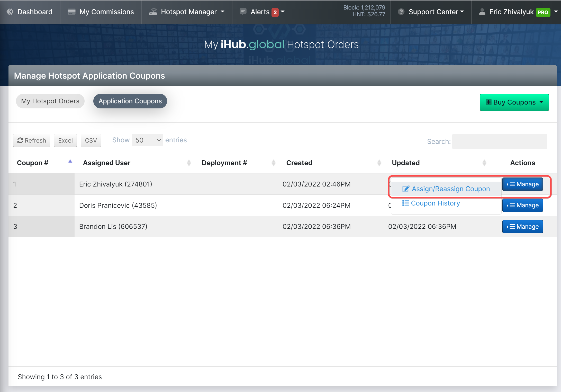
Task: Sort by the Updated column header
Action: click(406, 163)
